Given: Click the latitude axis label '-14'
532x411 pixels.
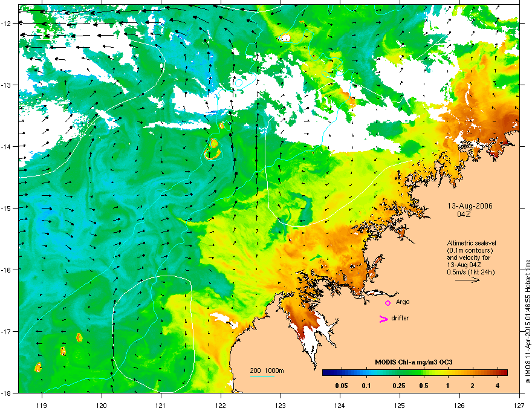Looking at the screenshot, I should (7, 147).
